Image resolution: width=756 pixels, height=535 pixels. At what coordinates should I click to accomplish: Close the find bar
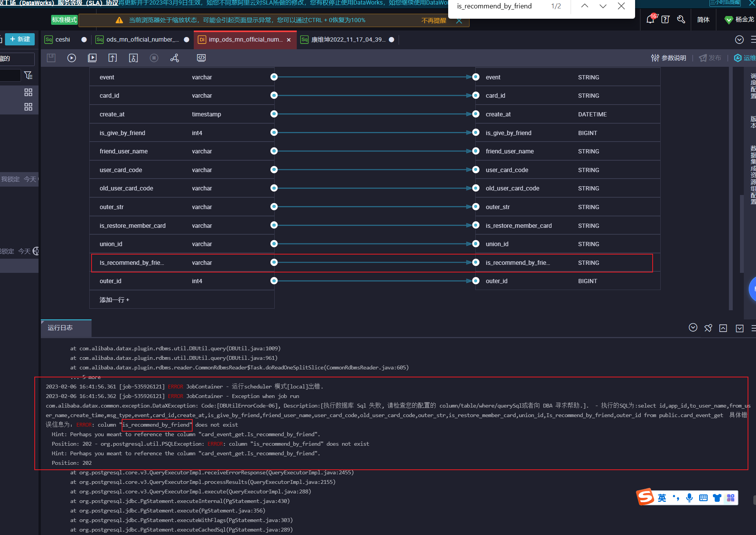coord(621,6)
